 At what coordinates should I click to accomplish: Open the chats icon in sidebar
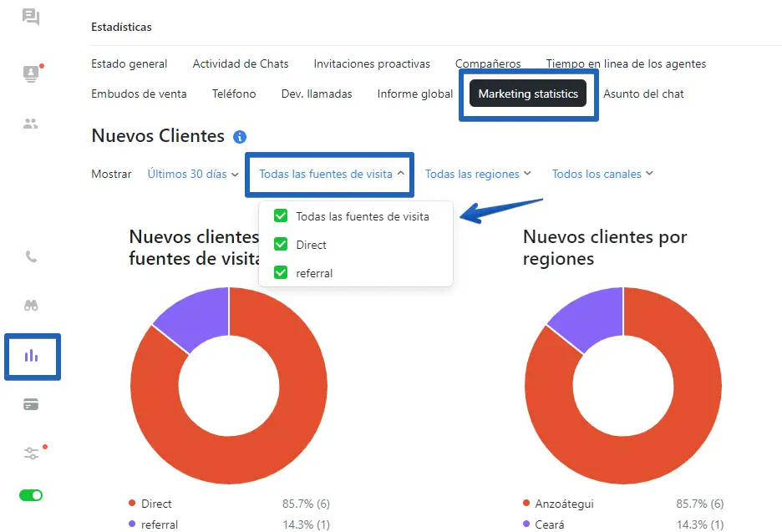coord(31,17)
